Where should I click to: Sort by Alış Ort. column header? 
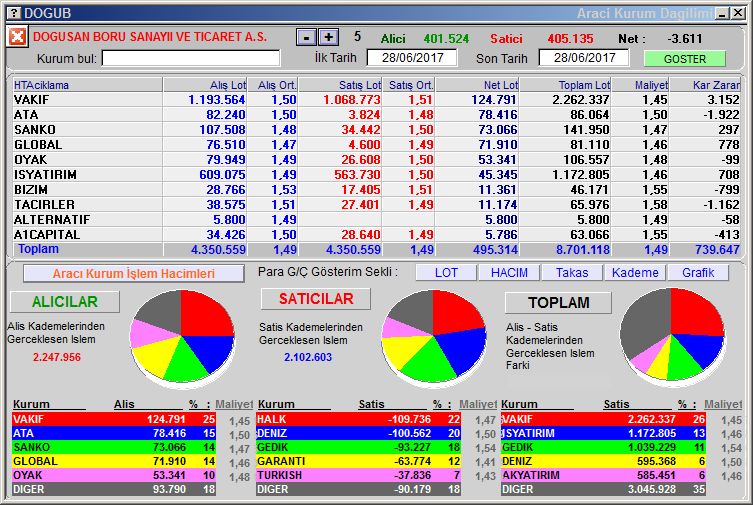click(x=273, y=85)
